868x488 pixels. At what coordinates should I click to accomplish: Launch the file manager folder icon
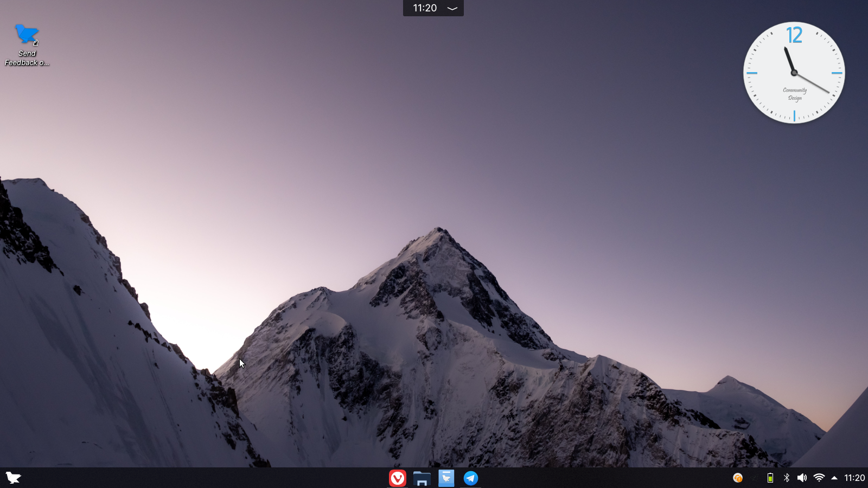click(422, 478)
